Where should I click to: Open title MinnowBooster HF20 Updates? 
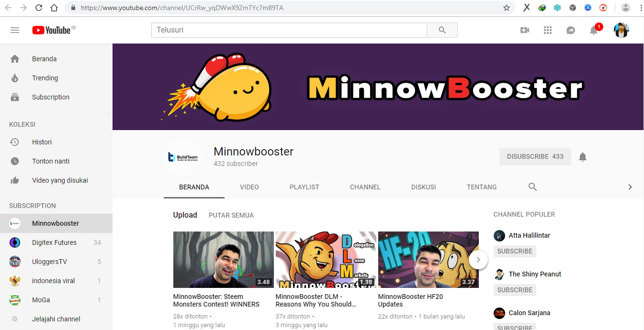point(410,300)
